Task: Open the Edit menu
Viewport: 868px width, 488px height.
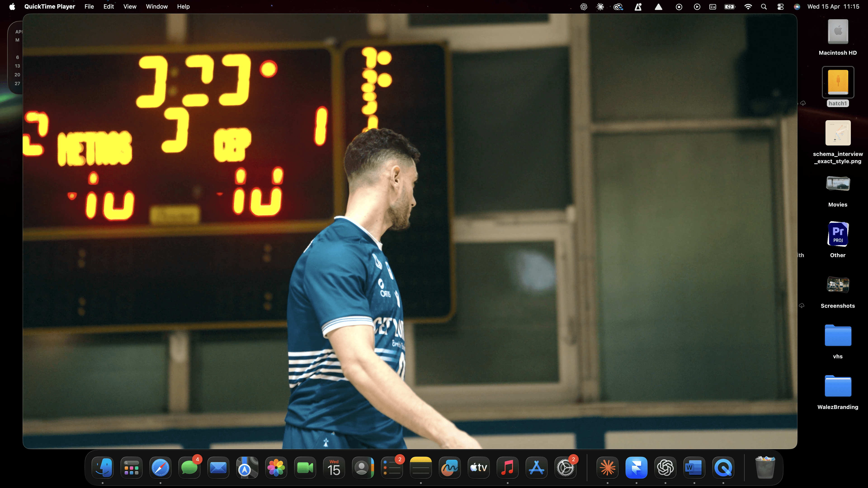Action: (108, 6)
